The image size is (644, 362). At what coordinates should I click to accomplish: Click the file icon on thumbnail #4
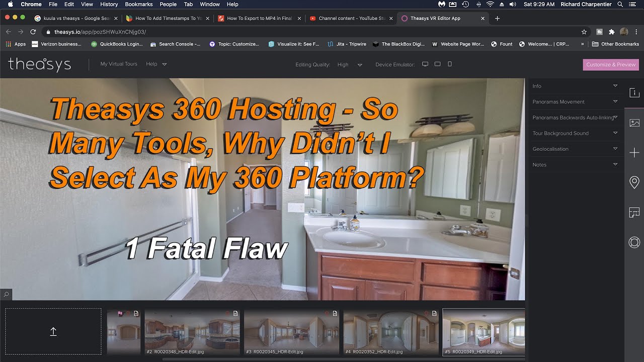pyautogui.click(x=434, y=313)
